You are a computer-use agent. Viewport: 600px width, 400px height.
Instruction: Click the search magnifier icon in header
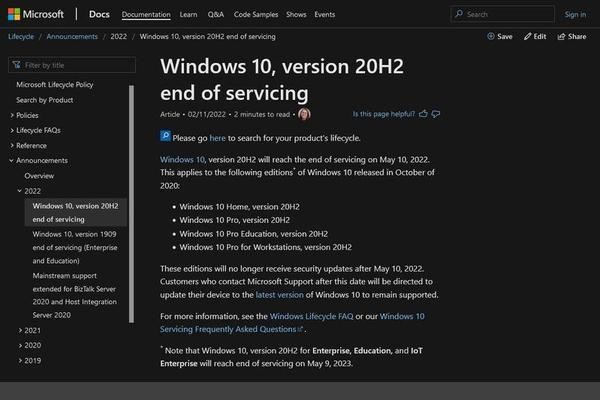click(x=459, y=14)
